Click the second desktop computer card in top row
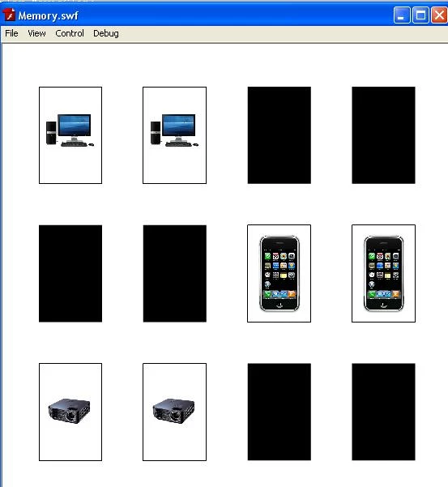Screen dimensions: 448x487 (174, 135)
